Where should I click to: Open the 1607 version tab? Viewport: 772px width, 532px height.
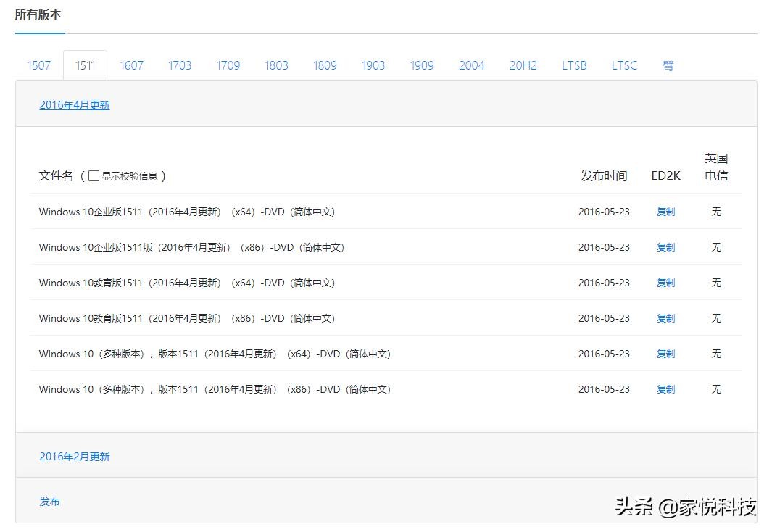tap(131, 65)
